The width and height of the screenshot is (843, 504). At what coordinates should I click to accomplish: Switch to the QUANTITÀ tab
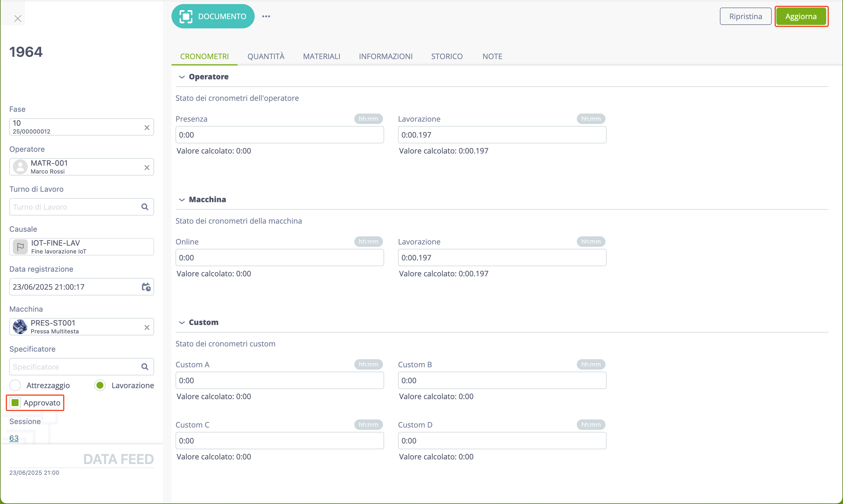266,56
